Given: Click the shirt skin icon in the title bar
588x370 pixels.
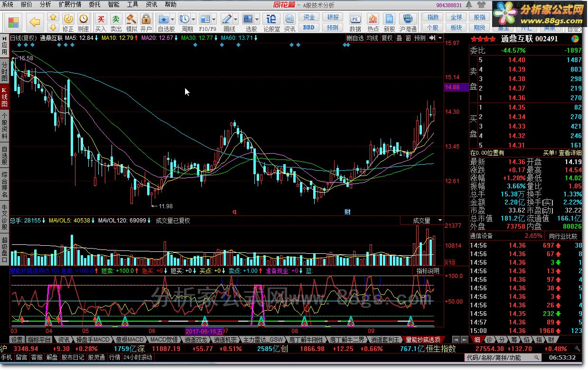Looking at the screenshot, I should pyautogui.click(x=482, y=5).
